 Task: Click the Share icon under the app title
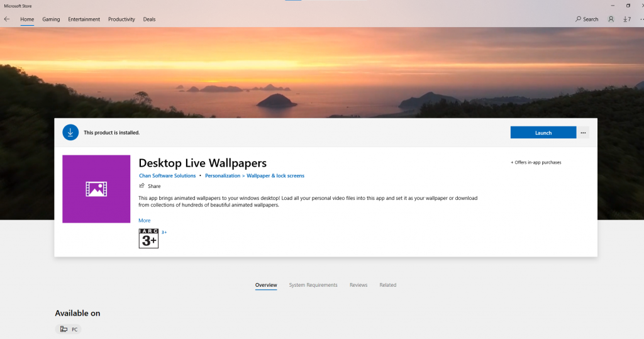[142, 186]
